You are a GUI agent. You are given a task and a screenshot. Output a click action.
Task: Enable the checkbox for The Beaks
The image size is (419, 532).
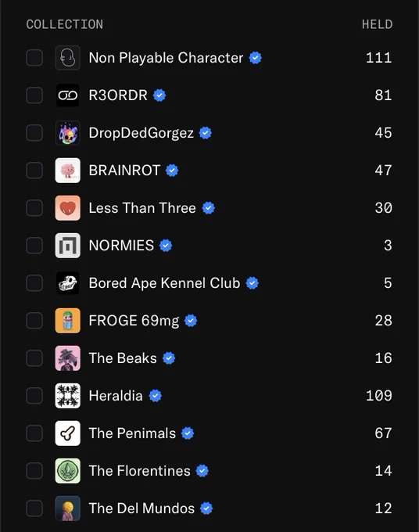tap(34, 358)
